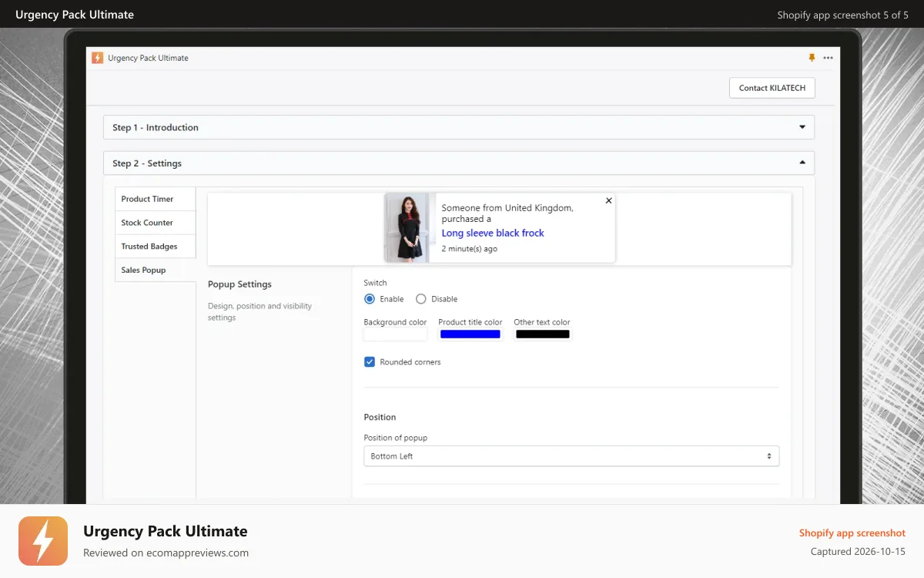Pick the Product title color swatch
The height and width of the screenshot is (578, 924).
point(470,334)
